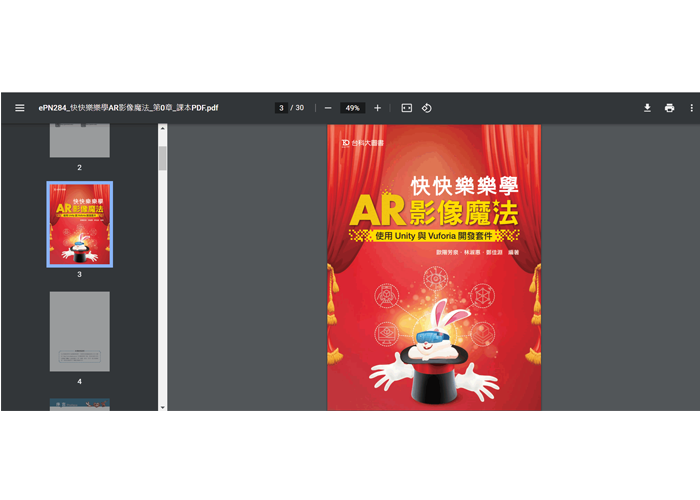700x500 pixels.
Task: Toggle the sidebar hamburger menu
Action: pos(19,108)
